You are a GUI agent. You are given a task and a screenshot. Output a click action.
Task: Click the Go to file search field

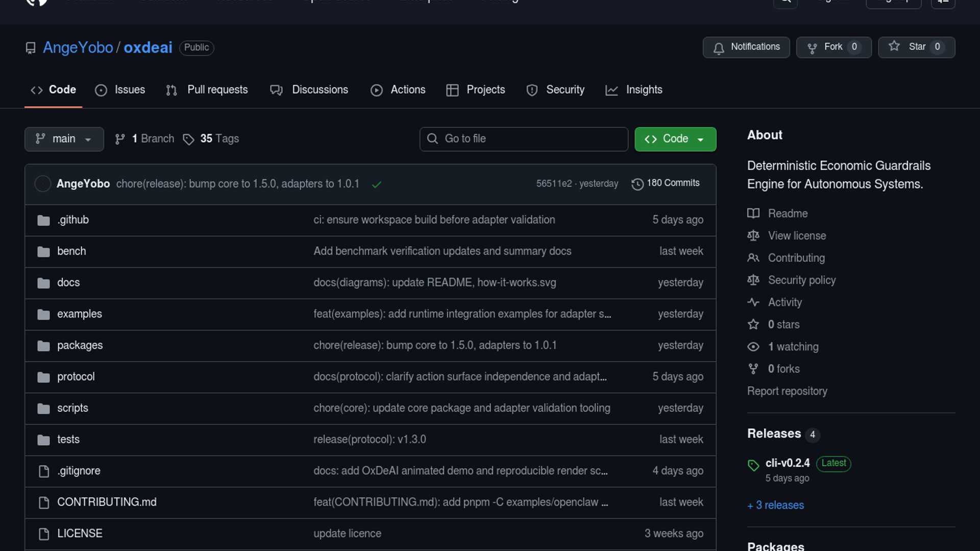point(524,139)
